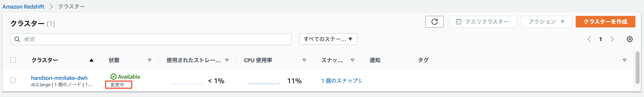Sort by タグ column arrow

[x=624, y=60]
